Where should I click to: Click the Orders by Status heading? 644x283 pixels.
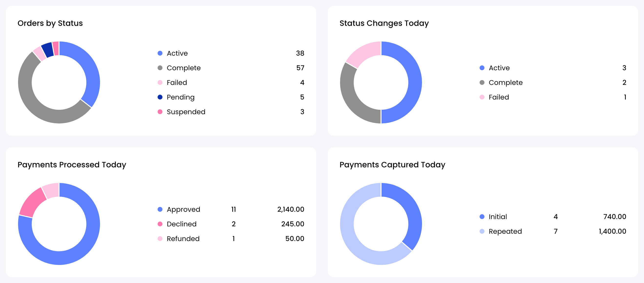tap(50, 23)
